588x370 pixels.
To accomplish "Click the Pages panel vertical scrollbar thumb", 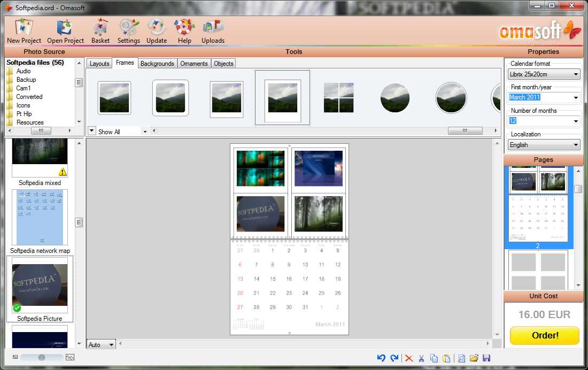I will 578,189.
